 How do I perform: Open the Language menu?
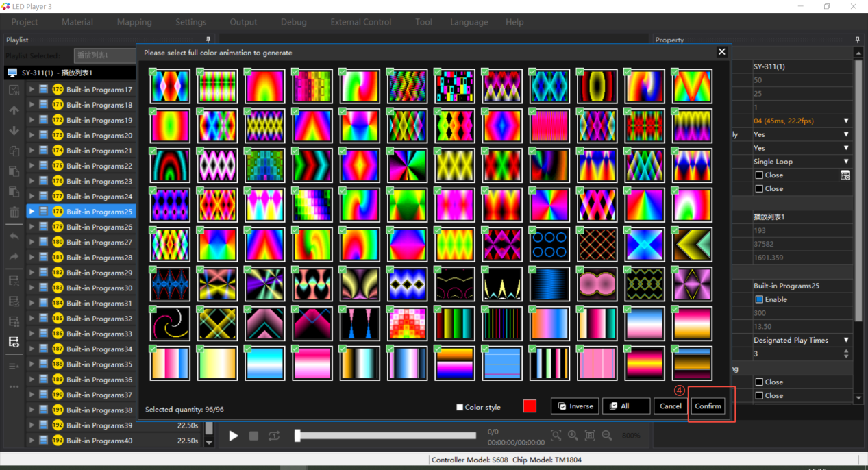(x=469, y=22)
